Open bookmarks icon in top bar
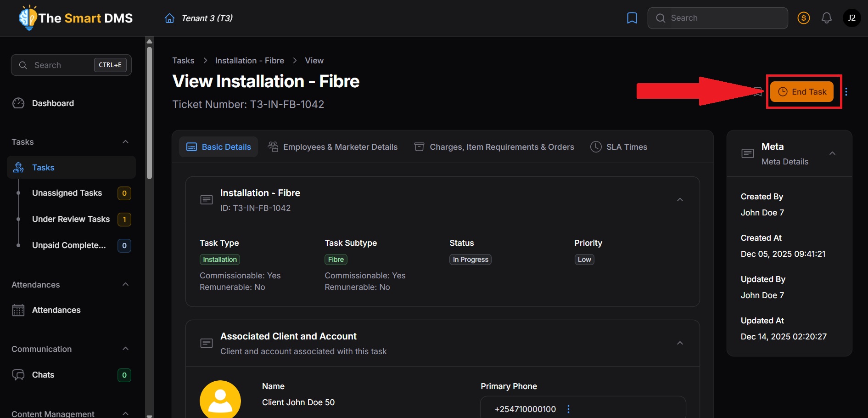Image resolution: width=868 pixels, height=418 pixels. coord(632,18)
